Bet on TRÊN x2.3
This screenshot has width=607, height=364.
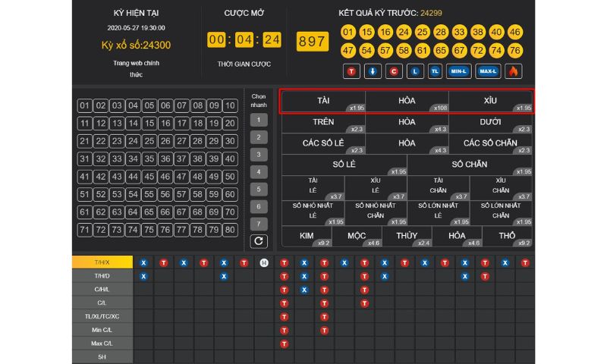pyautogui.click(x=323, y=123)
